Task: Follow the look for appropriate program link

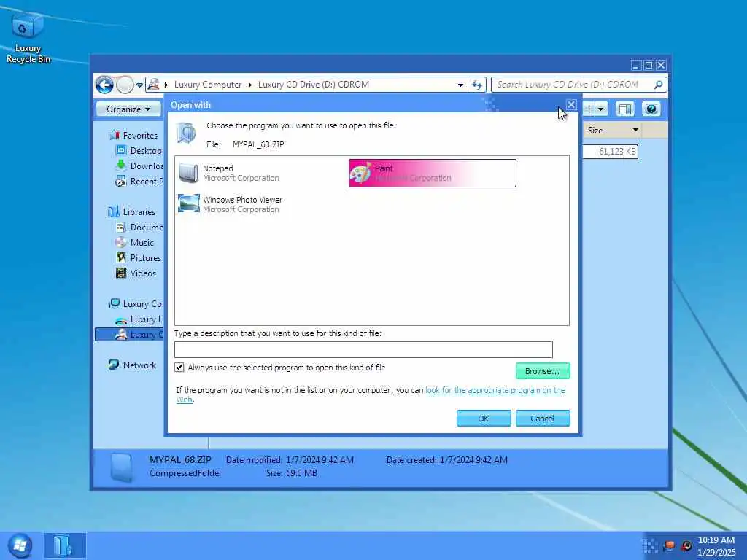Action: (495, 390)
